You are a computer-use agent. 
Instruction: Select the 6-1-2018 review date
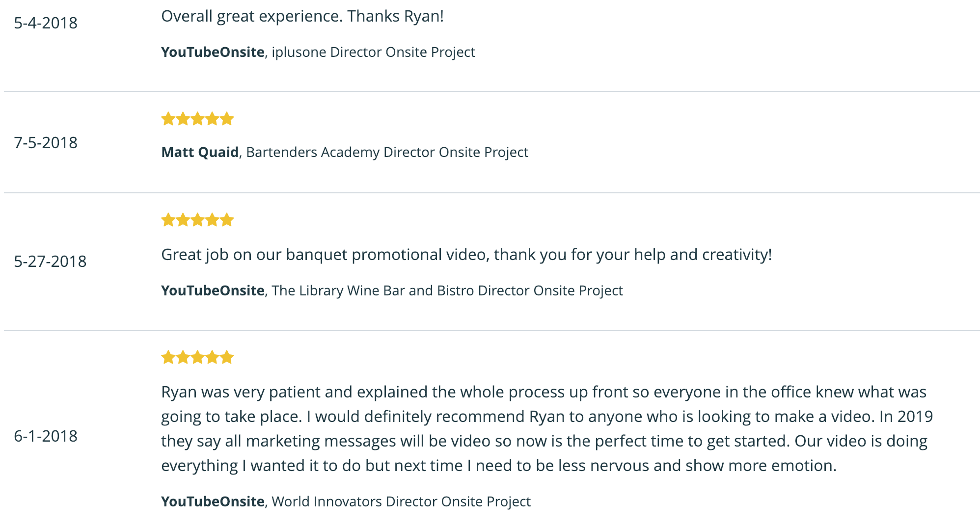point(46,436)
